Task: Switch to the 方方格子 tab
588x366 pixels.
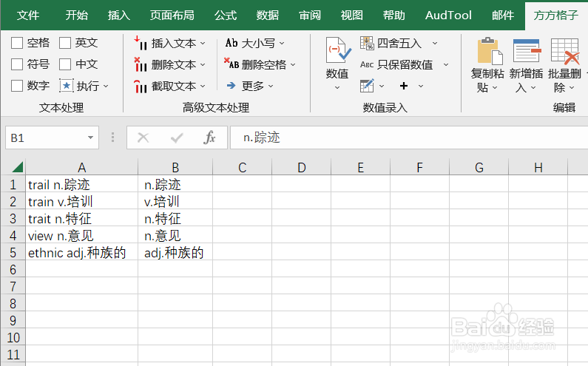Action: click(556, 16)
